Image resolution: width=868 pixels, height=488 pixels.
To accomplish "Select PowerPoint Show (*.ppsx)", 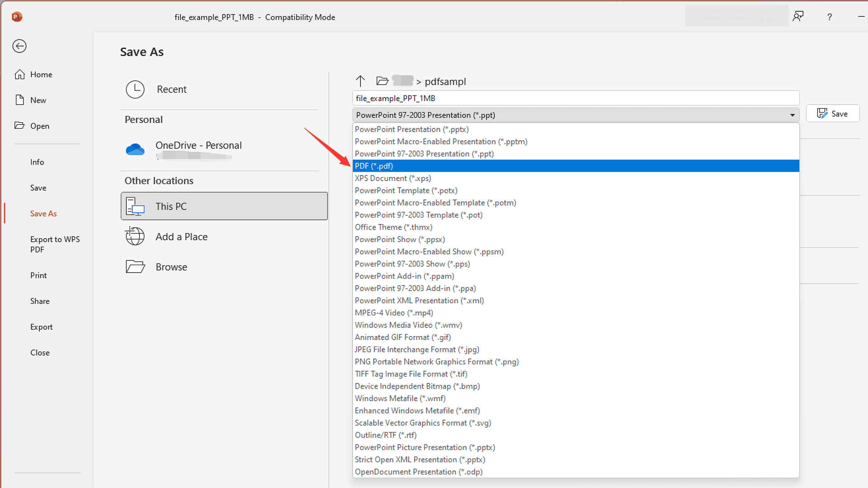I will pyautogui.click(x=576, y=239).
